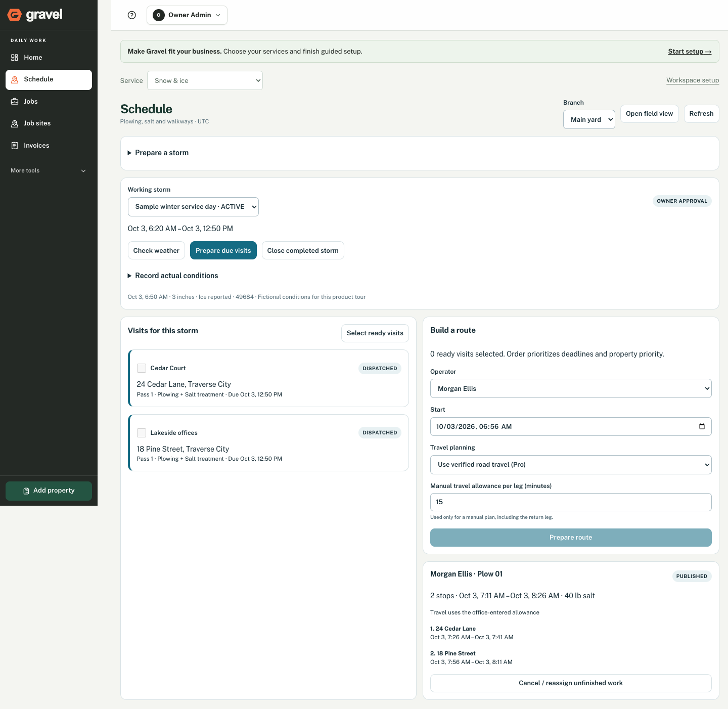Viewport: 728px width, 709px height.
Task: Click the Owner Admin avatar circle
Action: click(x=159, y=15)
